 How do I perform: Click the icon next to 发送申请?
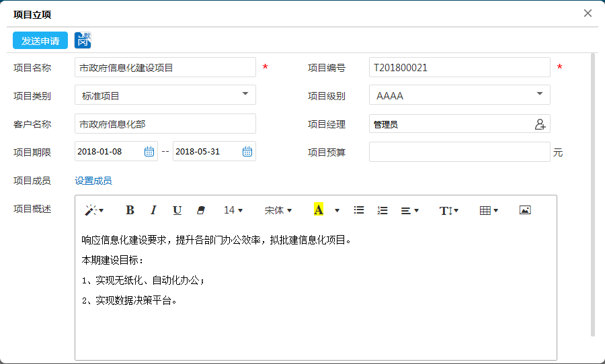[x=83, y=40]
